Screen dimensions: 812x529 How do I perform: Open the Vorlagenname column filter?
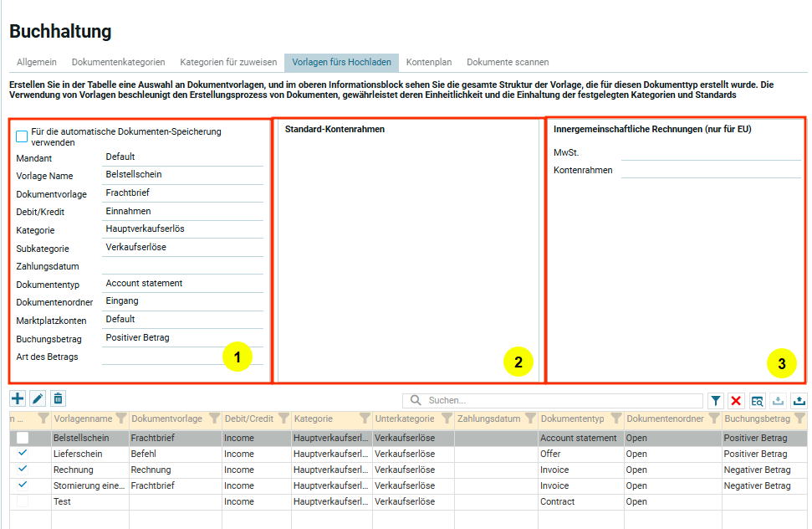tap(120, 419)
